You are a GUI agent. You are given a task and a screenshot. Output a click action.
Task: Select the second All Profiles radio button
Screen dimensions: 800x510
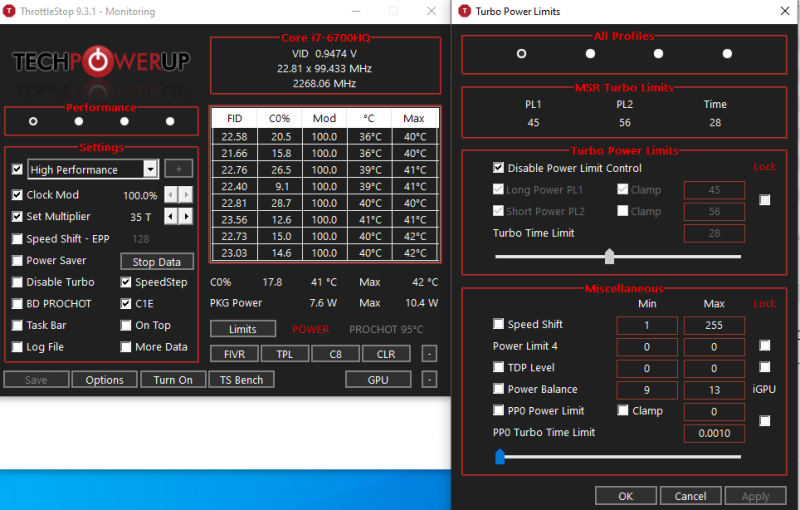pos(590,54)
